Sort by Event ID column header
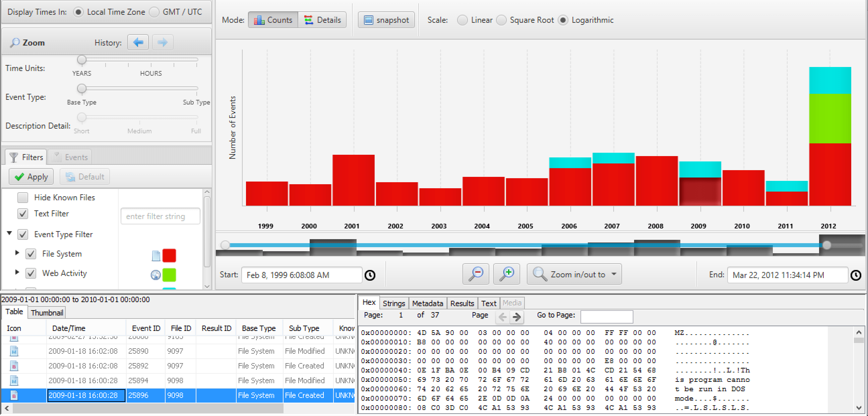This screenshot has width=868, height=416. tap(146, 329)
